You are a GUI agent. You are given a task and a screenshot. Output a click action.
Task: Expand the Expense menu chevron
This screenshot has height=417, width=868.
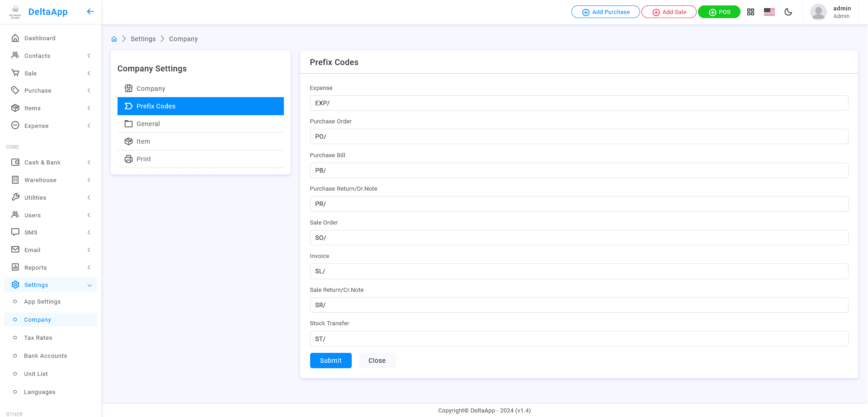89,126
